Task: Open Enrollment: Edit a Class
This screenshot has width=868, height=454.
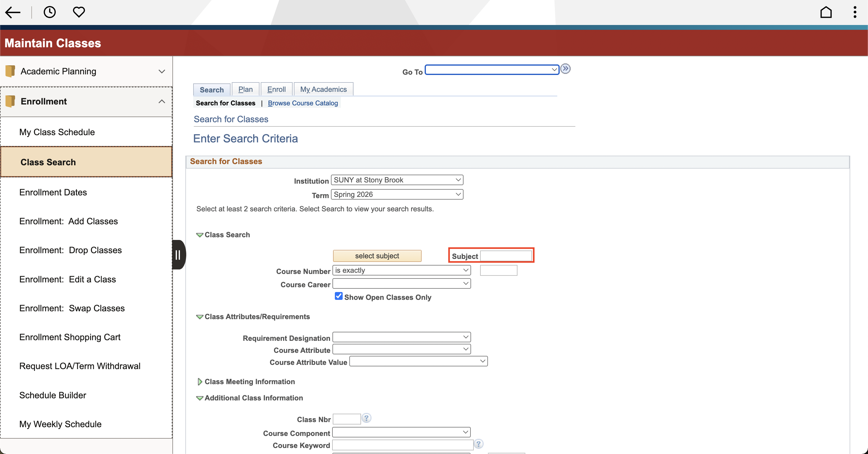Action: 86,279
